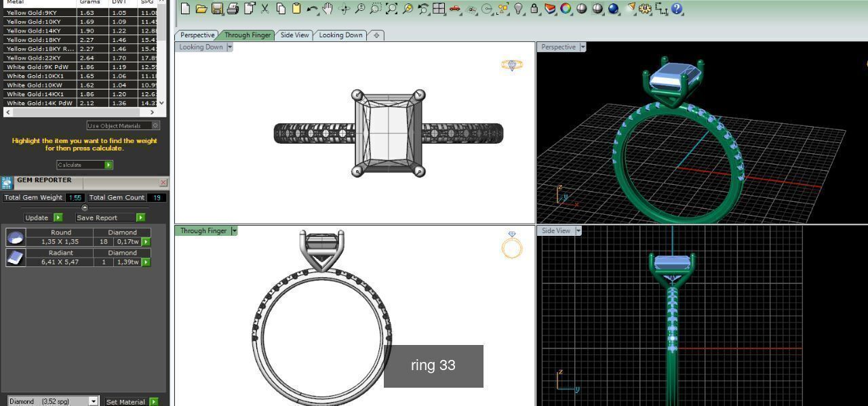Click the blue sphere render icon
The width and height of the screenshot is (868, 406).
click(614, 9)
